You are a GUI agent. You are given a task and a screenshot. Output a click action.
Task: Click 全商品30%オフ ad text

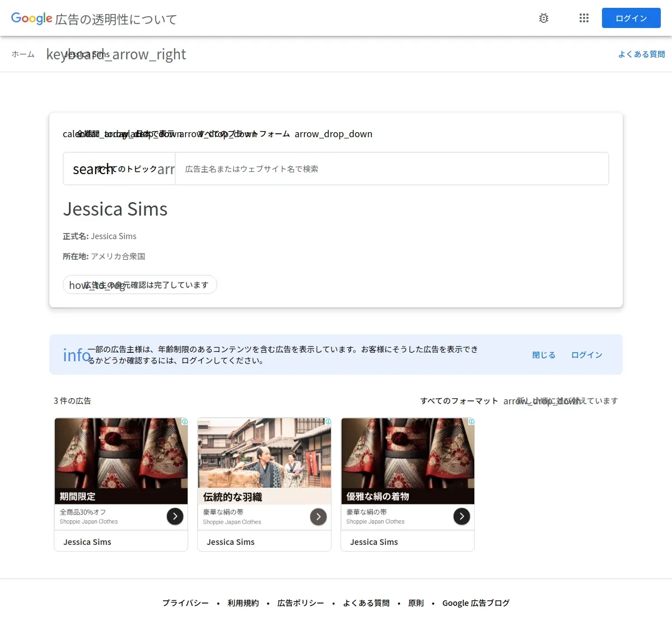(83, 512)
